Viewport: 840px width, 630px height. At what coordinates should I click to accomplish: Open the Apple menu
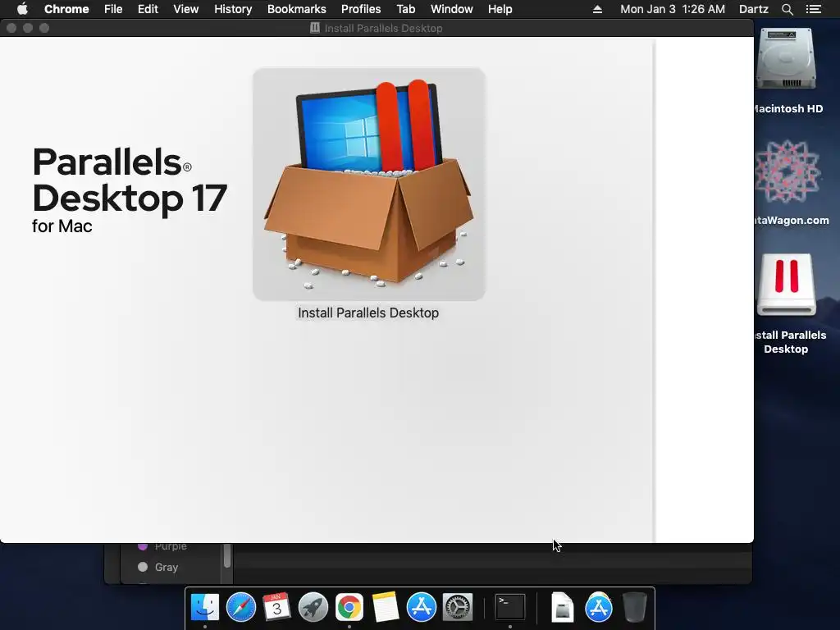click(22, 9)
